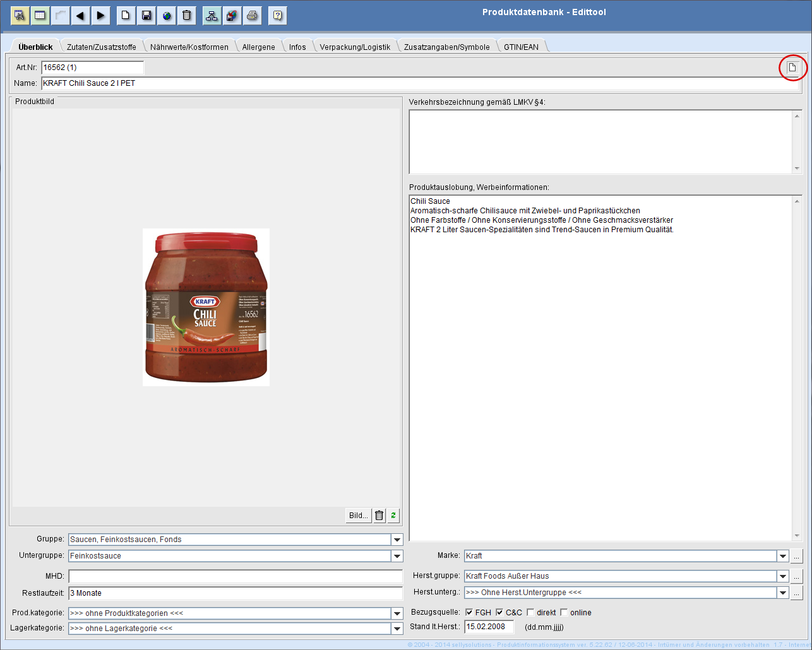
Task: Focus the empty MHD input field
Action: (x=236, y=576)
